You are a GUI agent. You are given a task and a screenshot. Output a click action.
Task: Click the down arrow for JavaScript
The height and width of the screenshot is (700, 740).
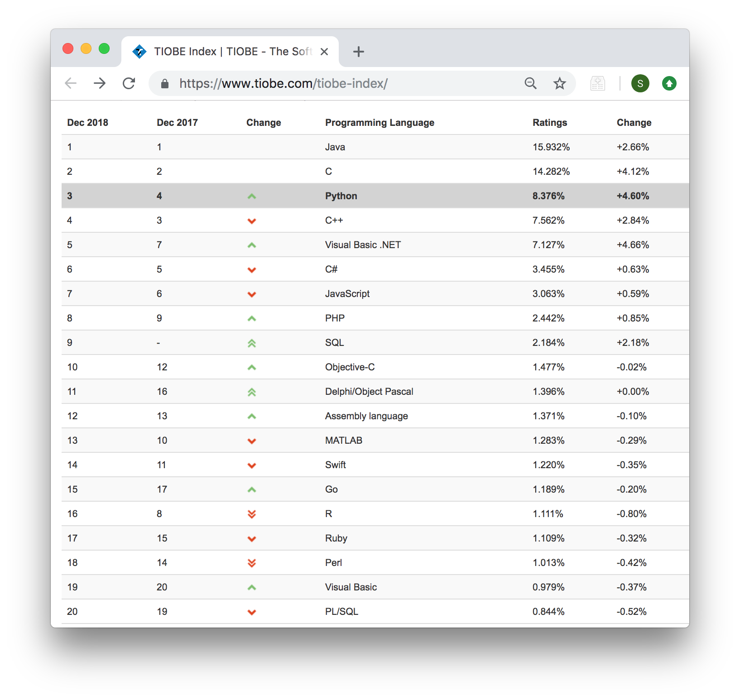click(252, 294)
